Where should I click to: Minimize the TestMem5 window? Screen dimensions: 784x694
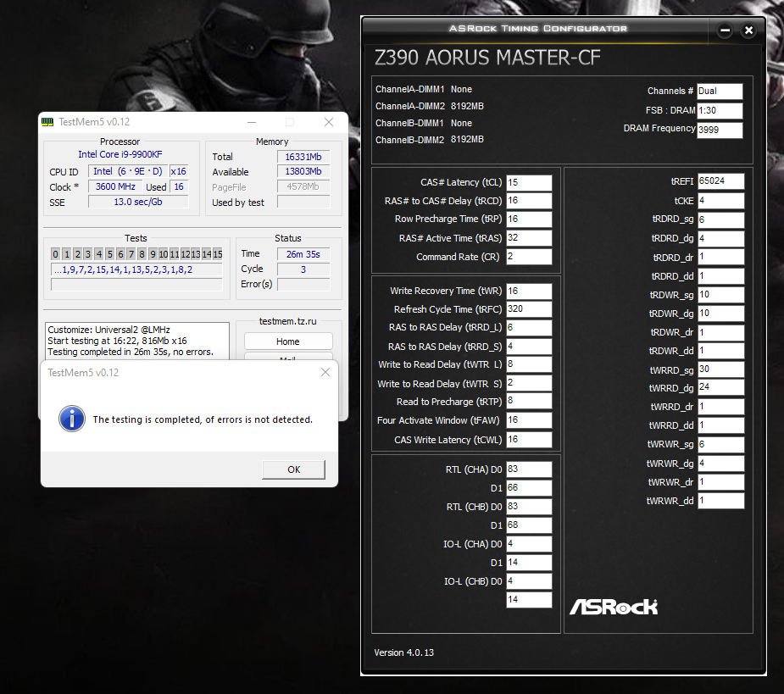(252, 122)
